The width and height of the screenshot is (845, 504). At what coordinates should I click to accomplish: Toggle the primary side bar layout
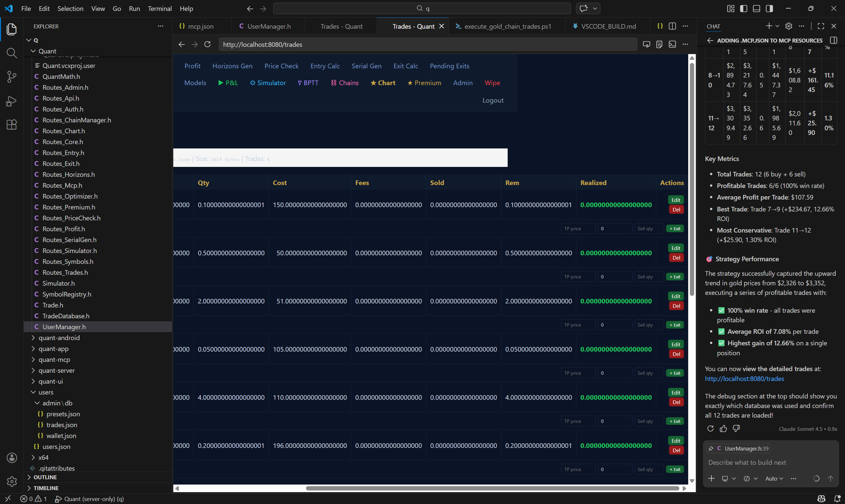click(743, 9)
